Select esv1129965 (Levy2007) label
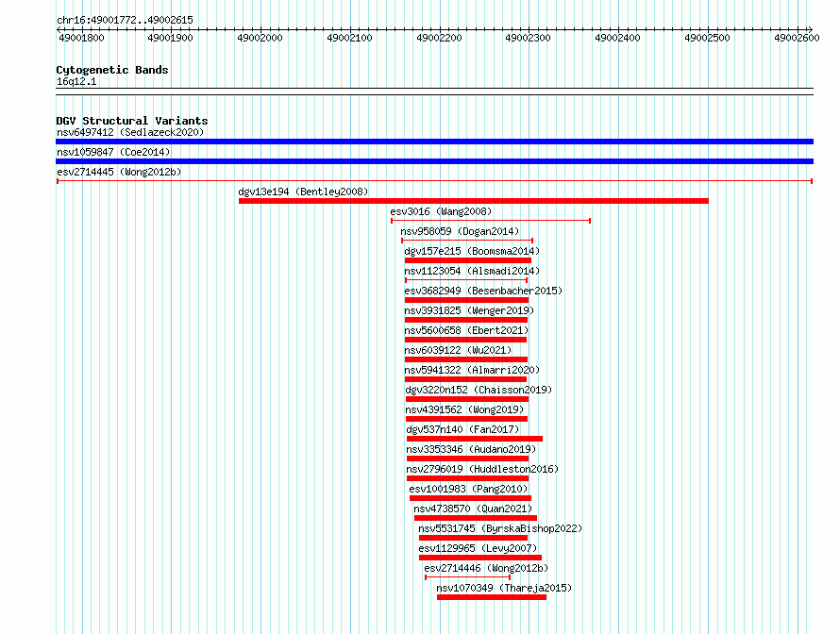The image size is (840, 634). (478, 548)
